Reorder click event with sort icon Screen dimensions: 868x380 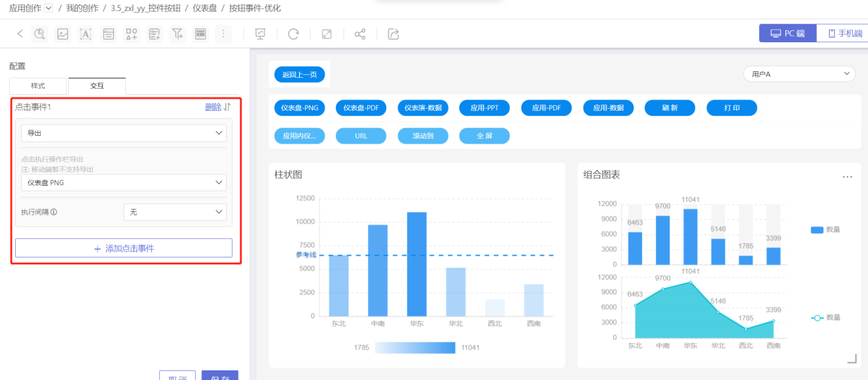pyautogui.click(x=228, y=107)
